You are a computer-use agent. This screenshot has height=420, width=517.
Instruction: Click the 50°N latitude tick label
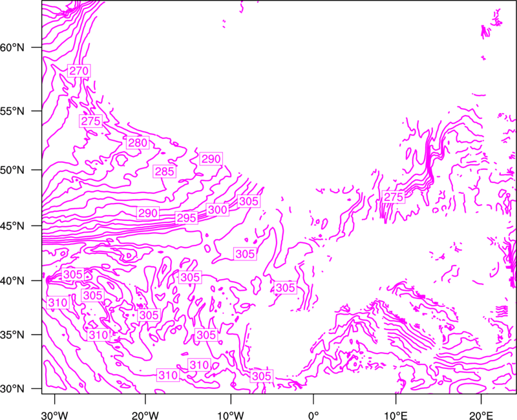tap(12, 170)
